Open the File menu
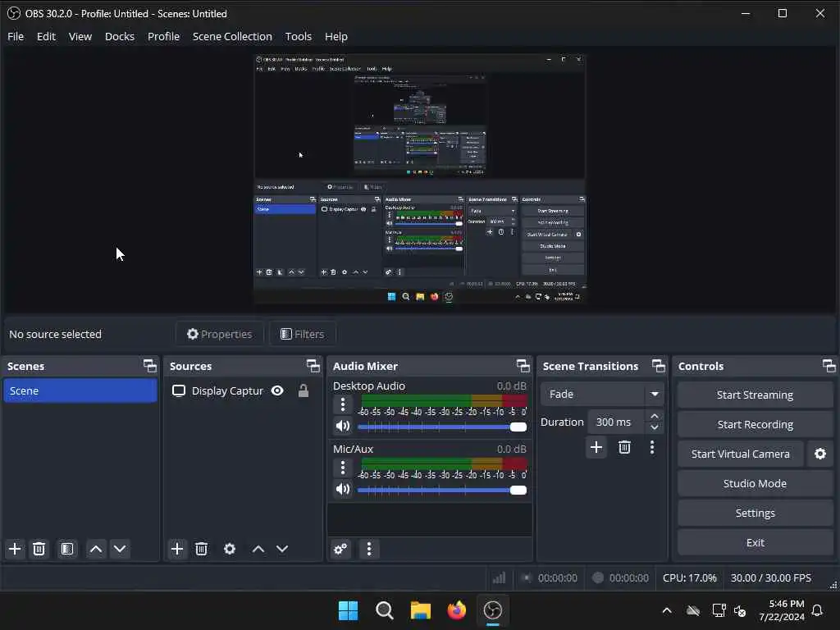Viewport: 840px width, 630px height. (16, 36)
